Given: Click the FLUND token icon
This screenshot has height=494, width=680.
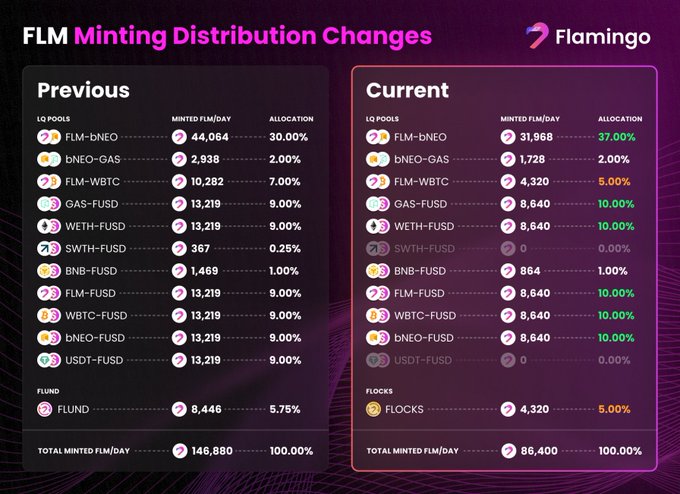Looking at the screenshot, I should tap(44, 408).
